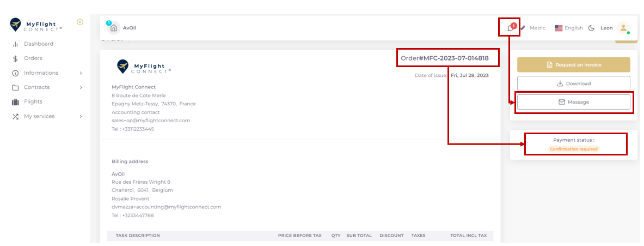Toggle dark mode moon icon

(x=591, y=28)
